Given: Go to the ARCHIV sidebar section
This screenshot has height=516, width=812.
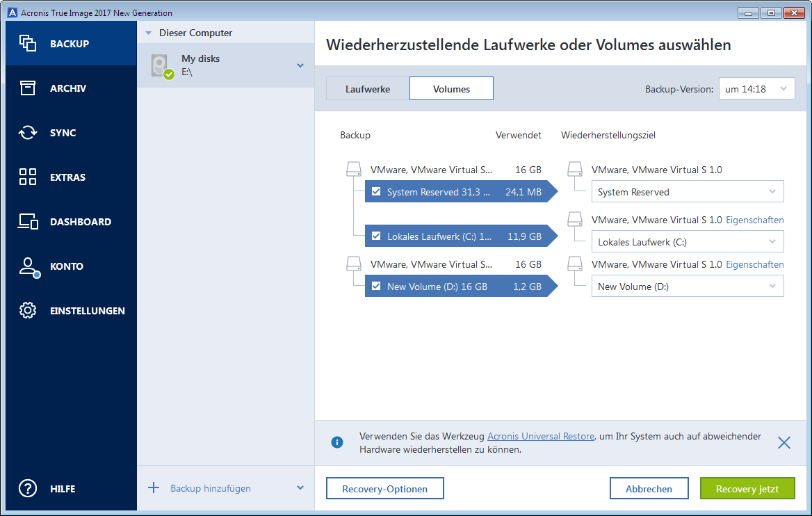Looking at the screenshot, I should [72, 88].
